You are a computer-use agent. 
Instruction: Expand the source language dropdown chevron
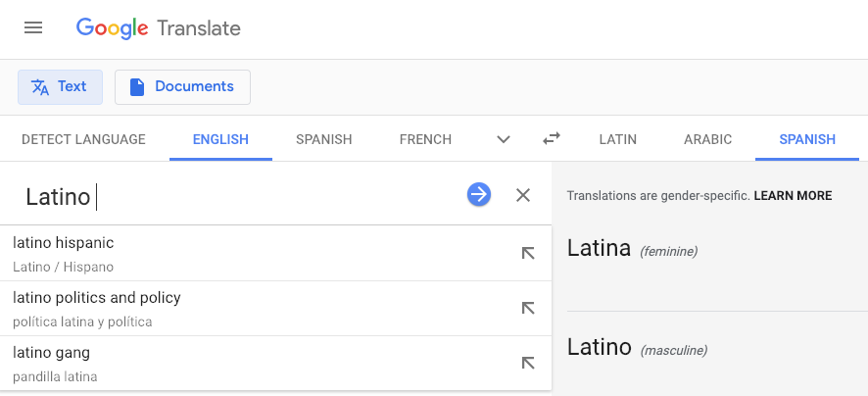(x=504, y=139)
